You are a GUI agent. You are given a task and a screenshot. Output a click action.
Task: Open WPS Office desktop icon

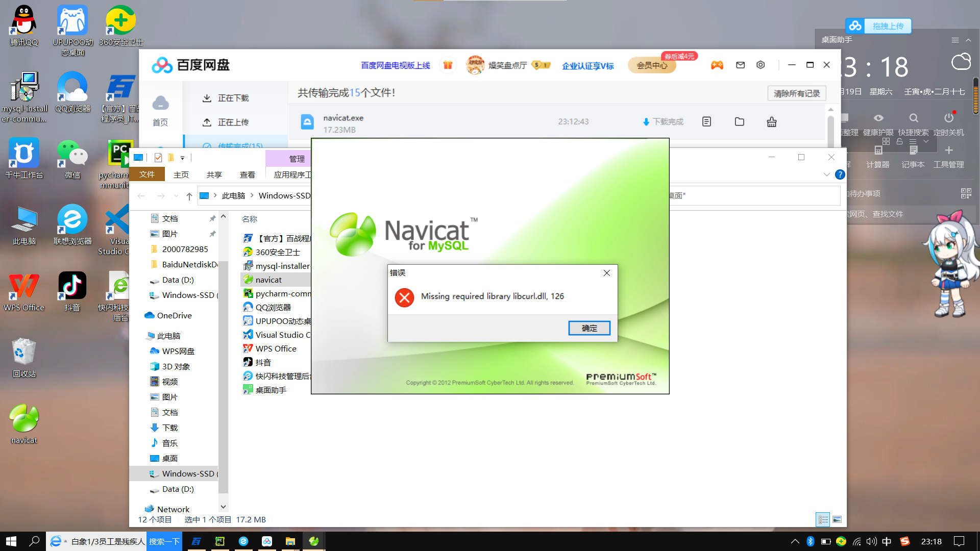point(24,291)
